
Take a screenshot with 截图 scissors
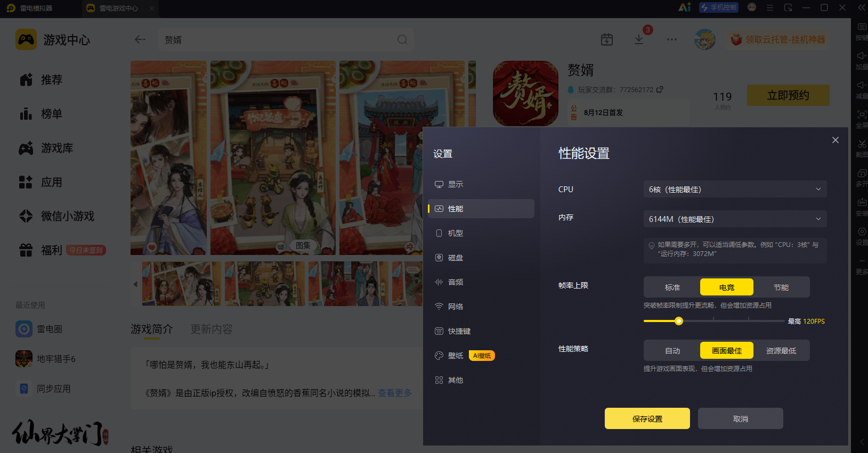tap(862, 149)
